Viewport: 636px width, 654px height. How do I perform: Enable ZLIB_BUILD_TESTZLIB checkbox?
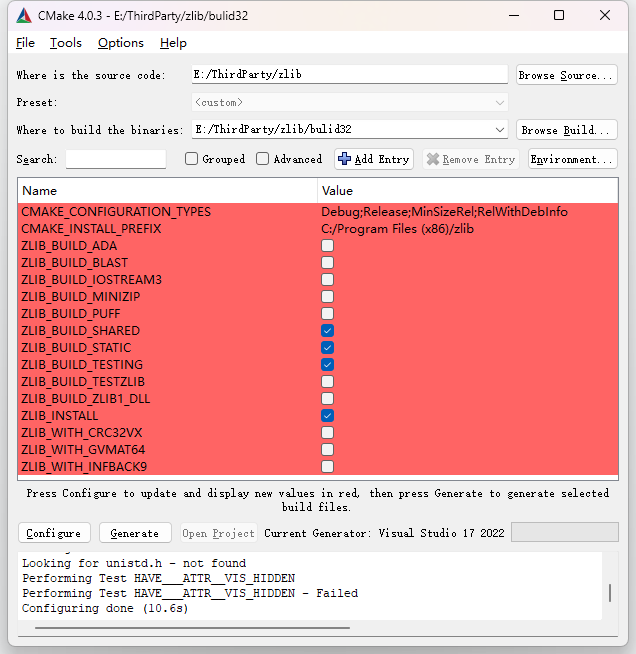pos(327,382)
